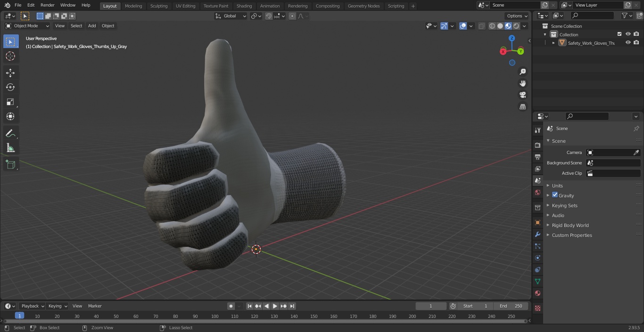Play animation forward
This screenshot has height=332, width=644.
(275, 306)
